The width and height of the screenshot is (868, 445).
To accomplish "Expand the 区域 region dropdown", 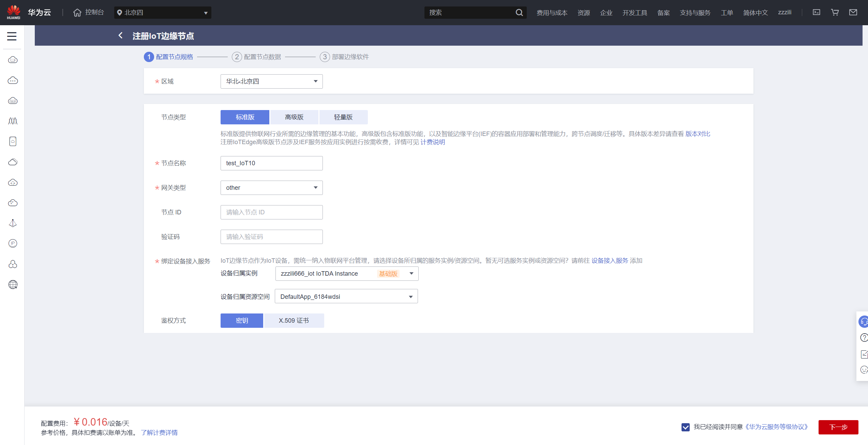I will (x=271, y=81).
